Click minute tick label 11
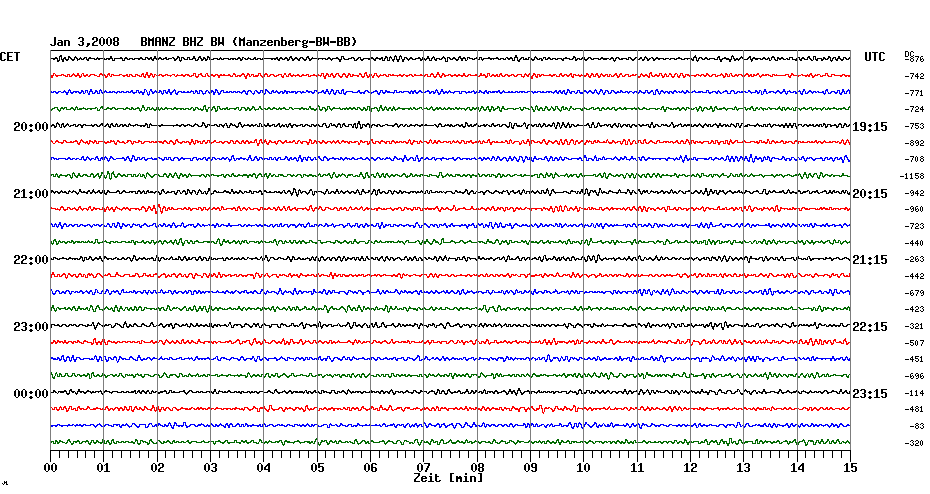The width and height of the screenshot is (930, 494). coord(637,468)
